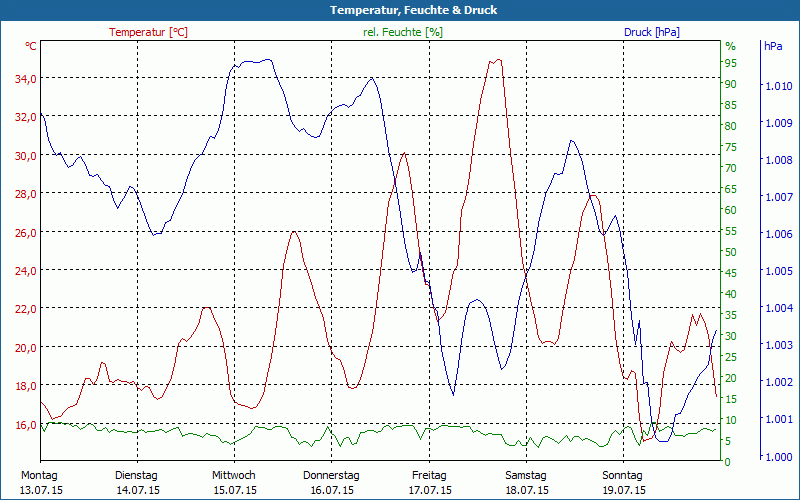Viewport: 800px width, 500px height.
Task: Select the red "Temperatur [°C]" legend label
Action: 148,32
